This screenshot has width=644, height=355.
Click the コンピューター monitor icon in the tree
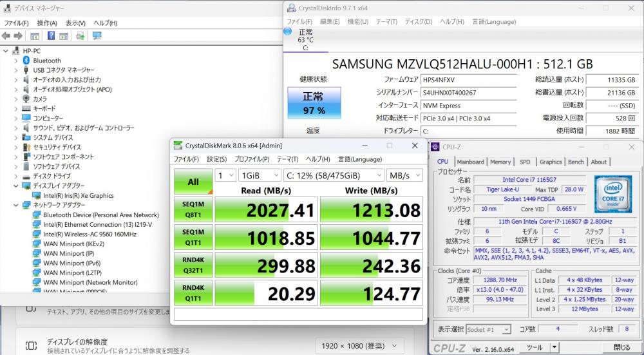26,119
